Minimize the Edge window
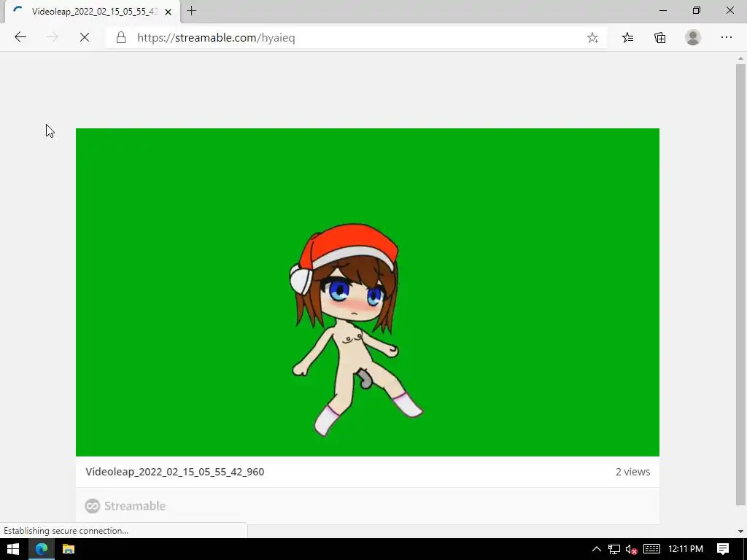 tap(662, 10)
